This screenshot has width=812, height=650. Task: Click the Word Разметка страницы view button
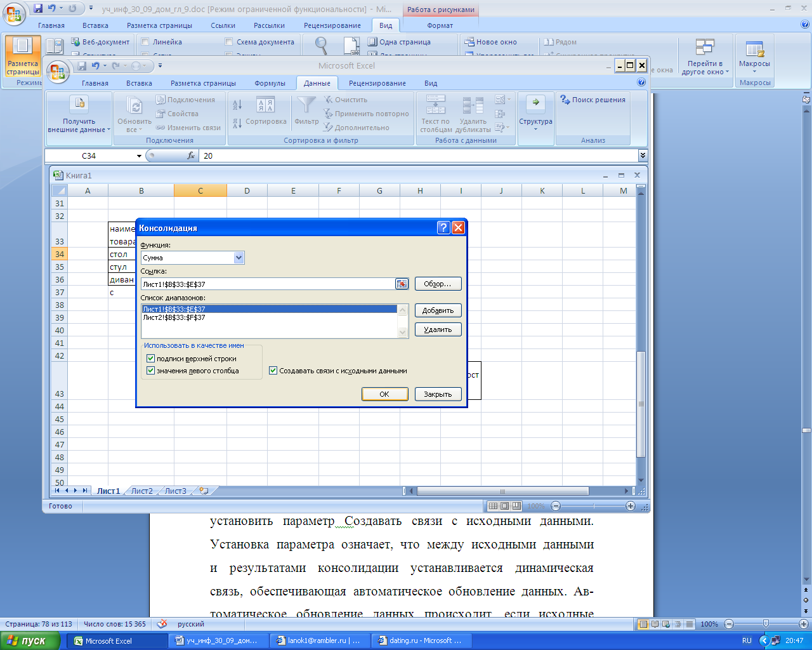coord(23,56)
